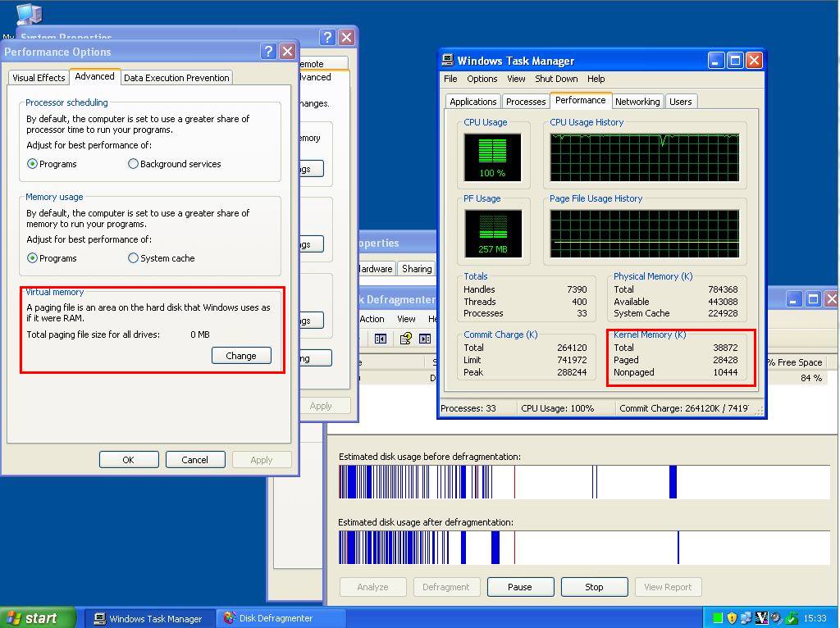840x628 pixels.
Task: Click the '84 %' free space value
Action: (811, 378)
